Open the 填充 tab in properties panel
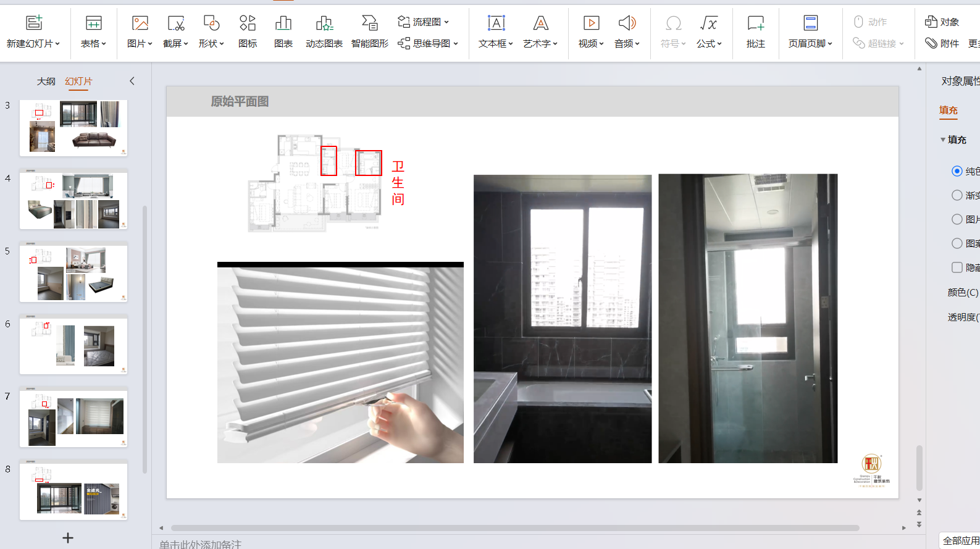Screen dimensions: 980x549 pyautogui.click(x=948, y=110)
